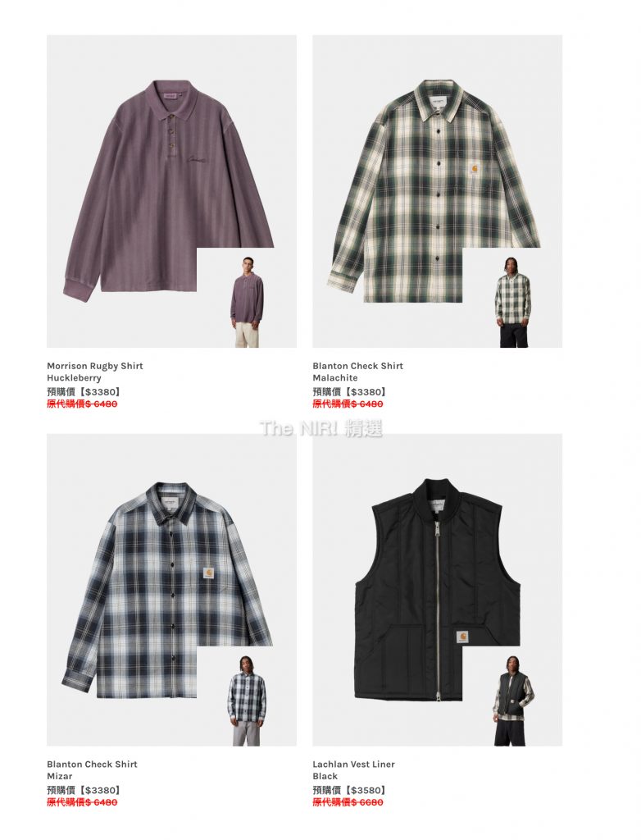The height and width of the screenshot is (840, 641).
Task: Click The NIRI watermark text
Action: click(320, 428)
